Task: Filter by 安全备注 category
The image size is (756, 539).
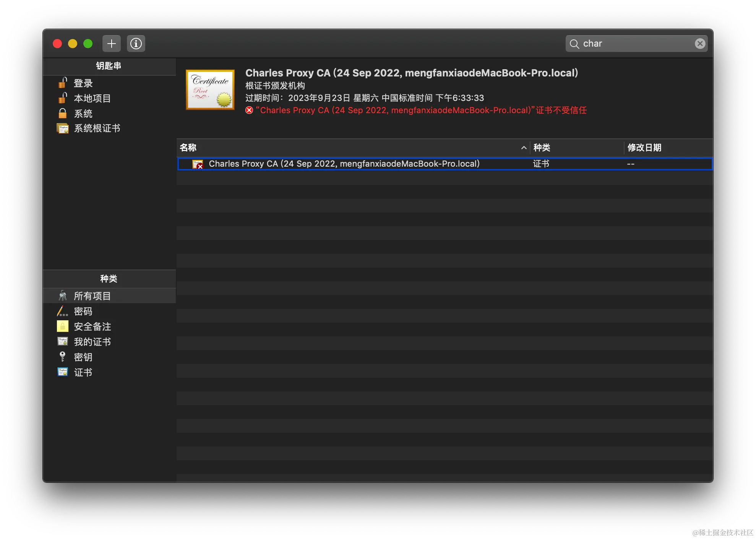Action: click(92, 327)
